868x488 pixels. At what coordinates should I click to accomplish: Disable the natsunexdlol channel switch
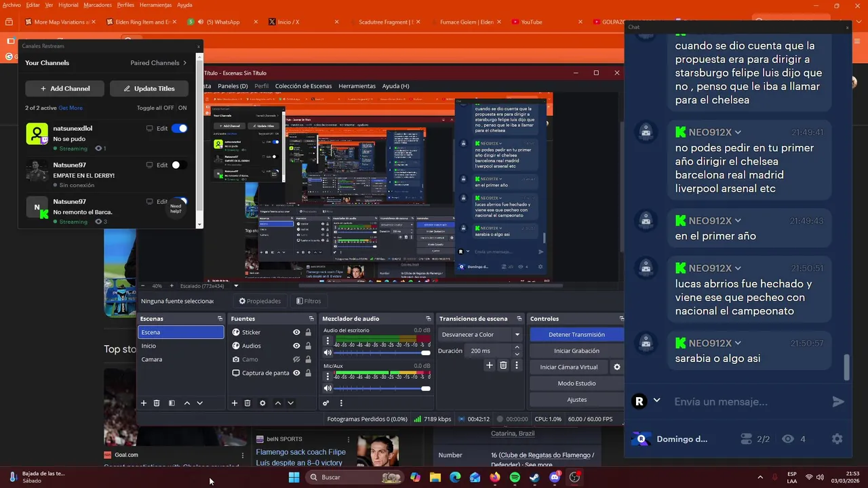click(179, 128)
